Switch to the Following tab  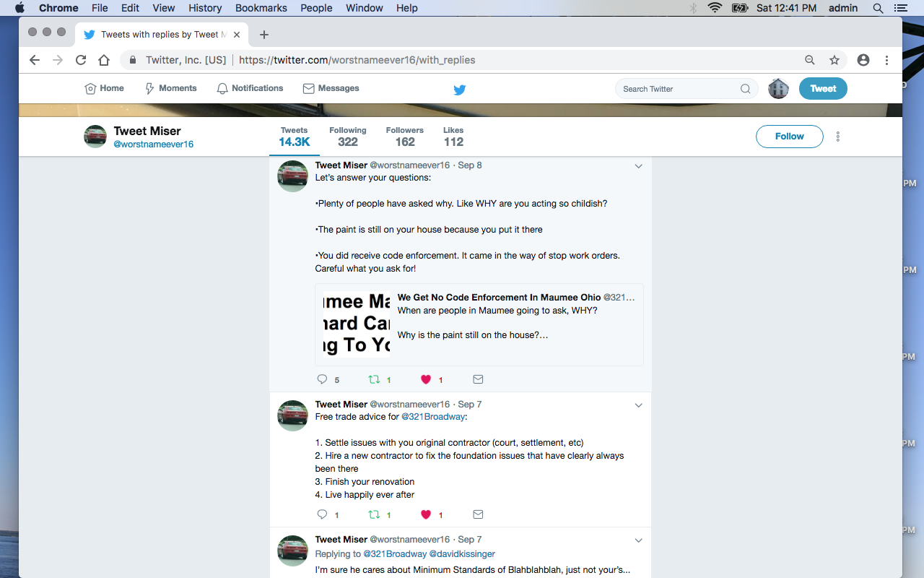point(347,136)
